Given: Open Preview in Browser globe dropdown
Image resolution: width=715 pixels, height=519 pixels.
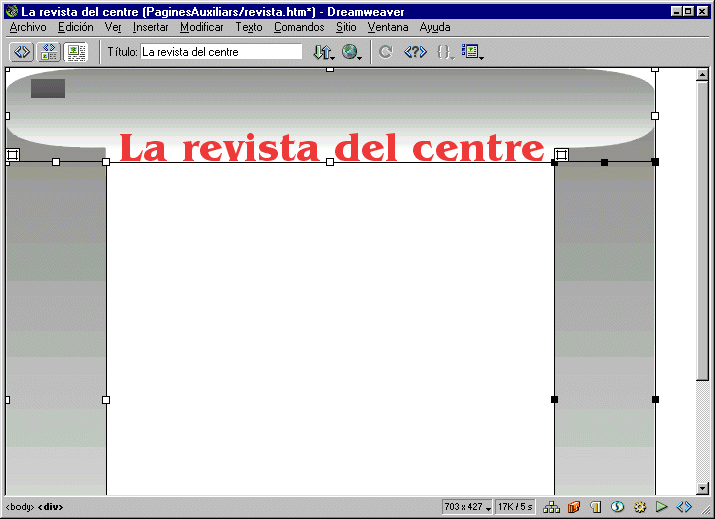Looking at the screenshot, I should 351,52.
